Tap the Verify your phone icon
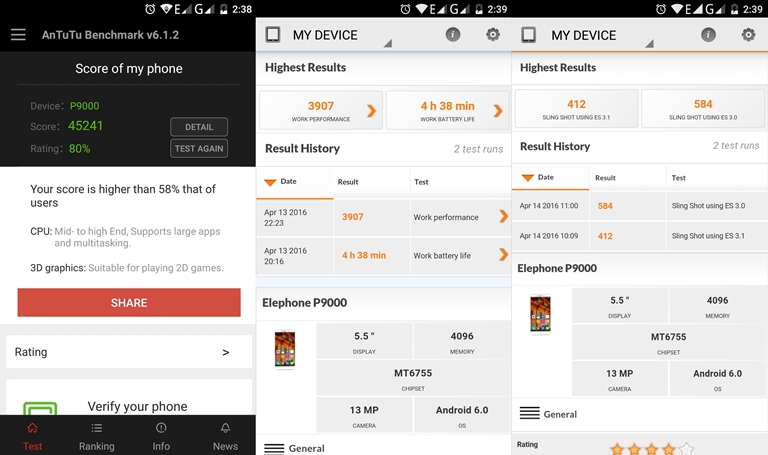The width and height of the screenshot is (768, 455). tap(40, 408)
